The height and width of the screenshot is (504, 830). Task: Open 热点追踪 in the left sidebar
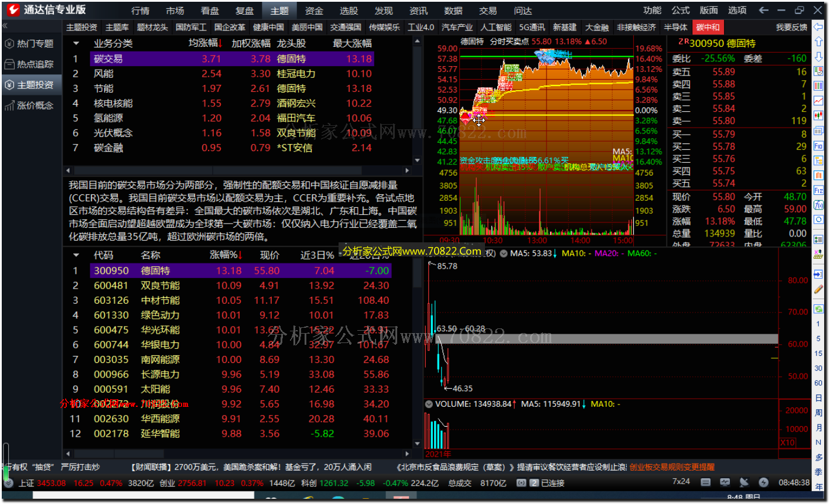(x=30, y=64)
